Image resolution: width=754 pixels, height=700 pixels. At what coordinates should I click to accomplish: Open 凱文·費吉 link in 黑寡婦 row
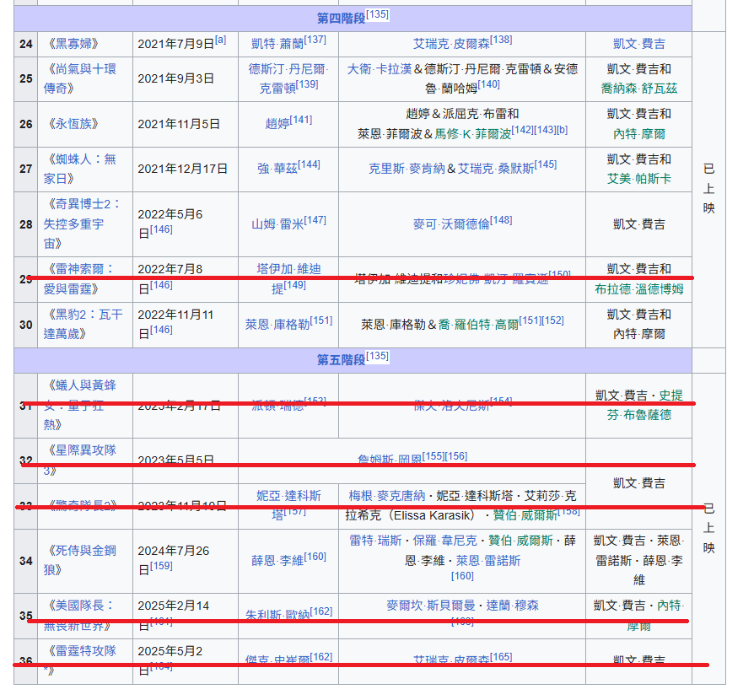639,44
